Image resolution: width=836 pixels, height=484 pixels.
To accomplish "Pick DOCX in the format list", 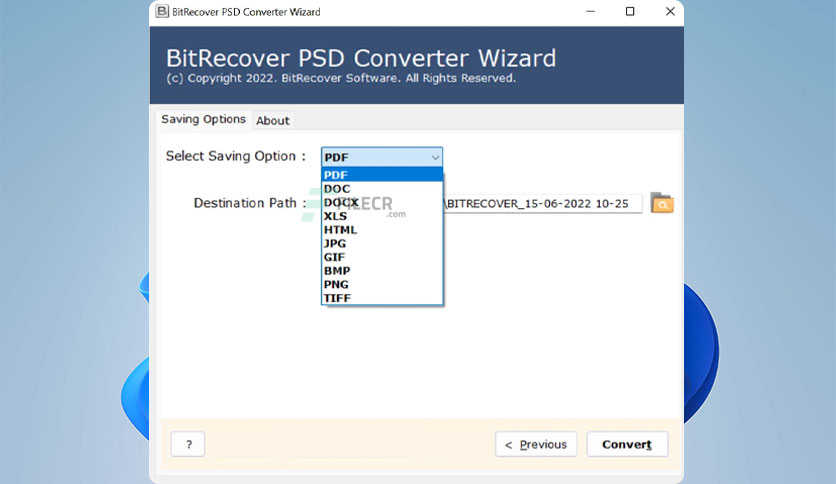I will pos(382,203).
